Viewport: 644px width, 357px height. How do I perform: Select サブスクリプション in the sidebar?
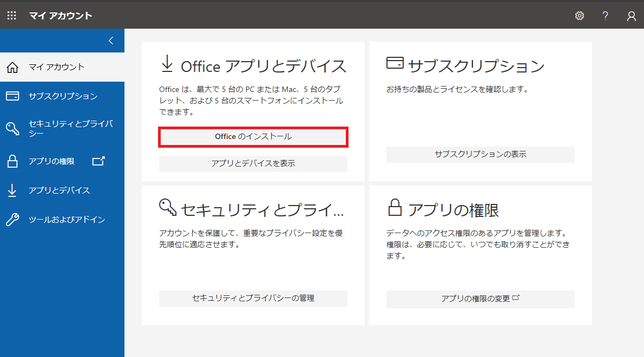[63, 96]
